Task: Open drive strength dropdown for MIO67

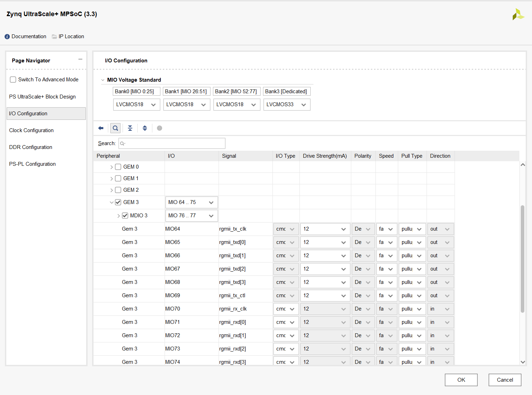Action: pos(325,269)
